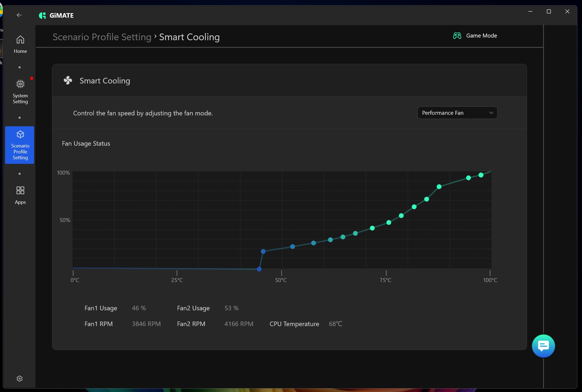582x392 pixels.
Task: Click the Game Mode controller icon
Action: (x=457, y=36)
